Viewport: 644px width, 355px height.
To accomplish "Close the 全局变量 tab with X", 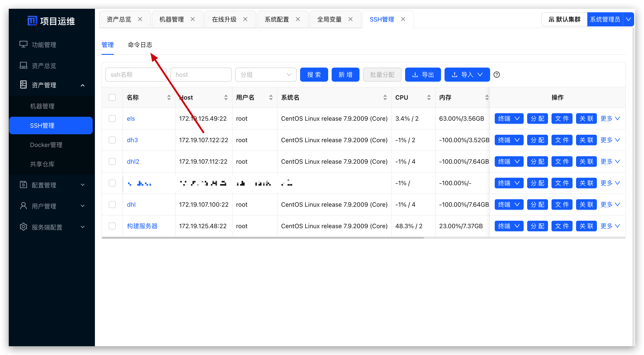I will (350, 19).
